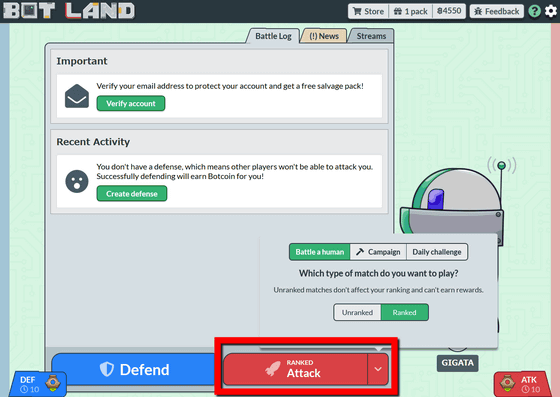
Task: Select Battle a human mode
Action: pyautogui.click(x=320, y=252)
